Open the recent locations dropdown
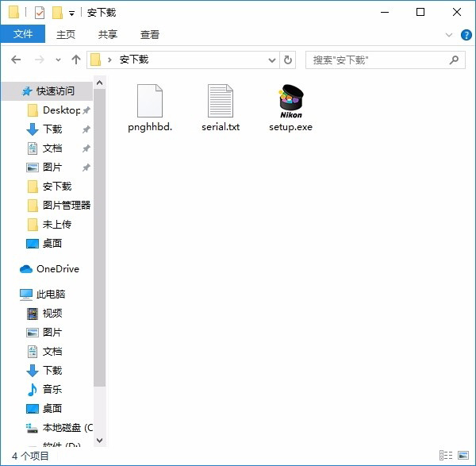Image resolution: width=476 pixels, height=466 pixels. click(x=58, y=60)
